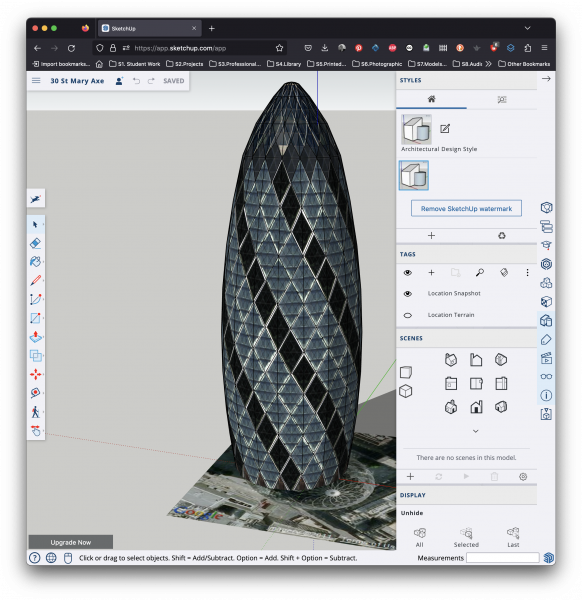The width and height of the screenshot is (582, 600).
Task: Click the Upgrade Now button
Action: point(71,542)
